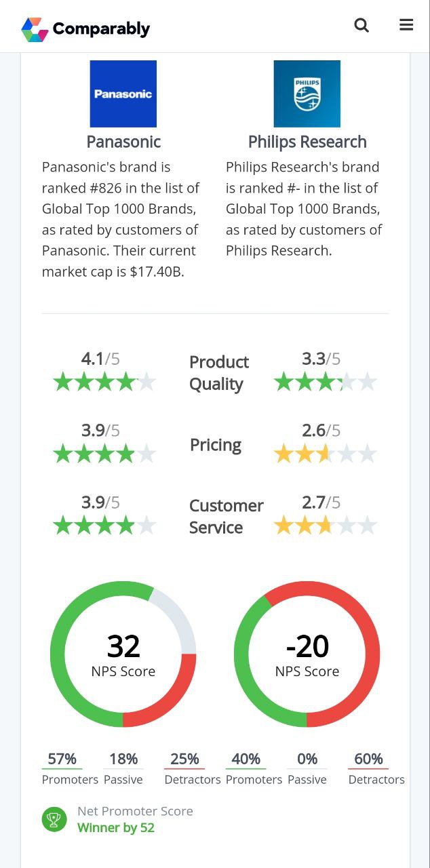The width and height of the screenshot is (430, 868).
Task: Click Panasonic's 32 NPS Score donut
Action: tap(123, 654)
